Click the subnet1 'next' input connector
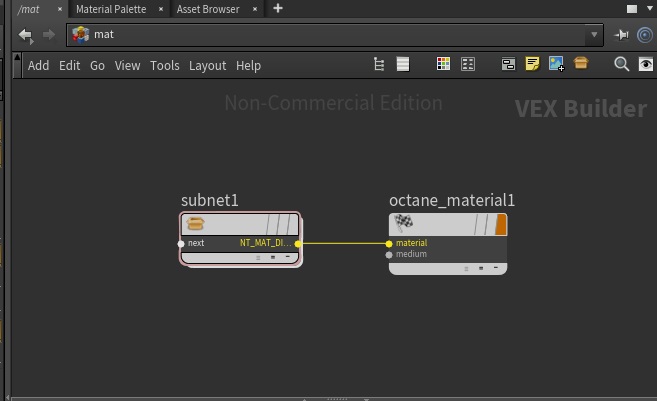 click(x=181, y=243)
